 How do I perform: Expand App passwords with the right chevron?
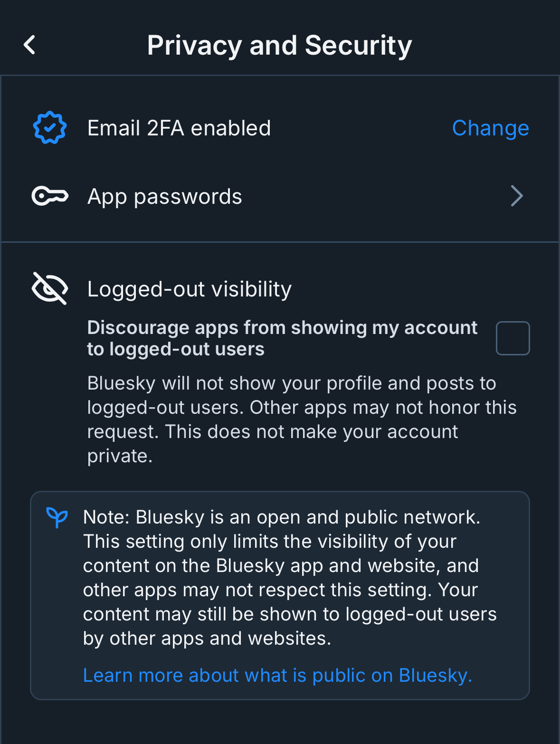(x=517, y=196)
